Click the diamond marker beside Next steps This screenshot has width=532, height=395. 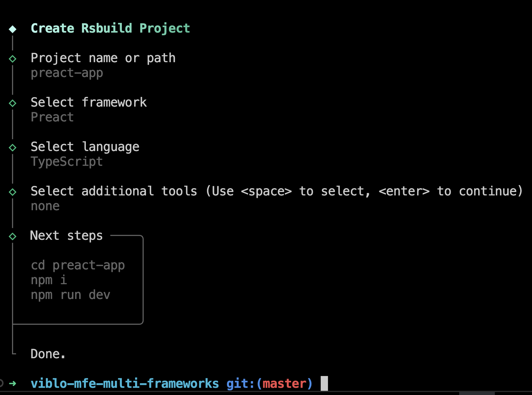[x=13, y=236]
